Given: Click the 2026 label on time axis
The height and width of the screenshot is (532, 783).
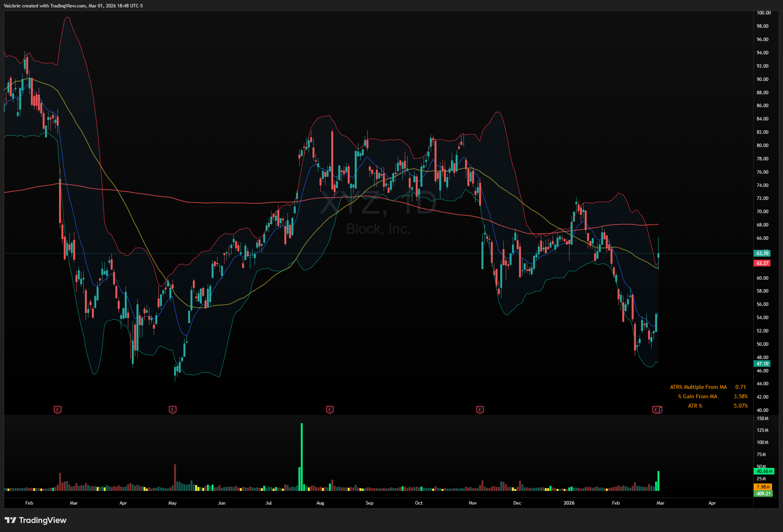Looking at the screenshot, I should click(x=569, y=503).
